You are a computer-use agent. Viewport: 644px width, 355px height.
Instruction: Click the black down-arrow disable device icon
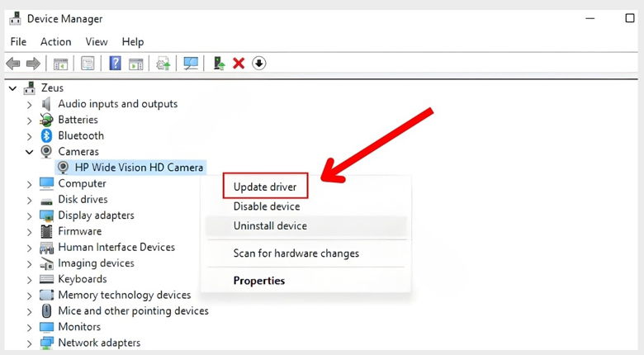[259, 64]
